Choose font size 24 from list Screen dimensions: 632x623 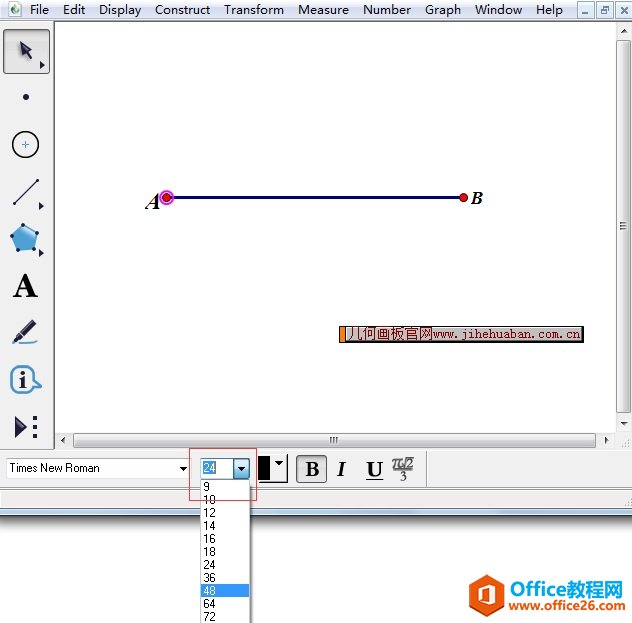(x=225, y=564)
